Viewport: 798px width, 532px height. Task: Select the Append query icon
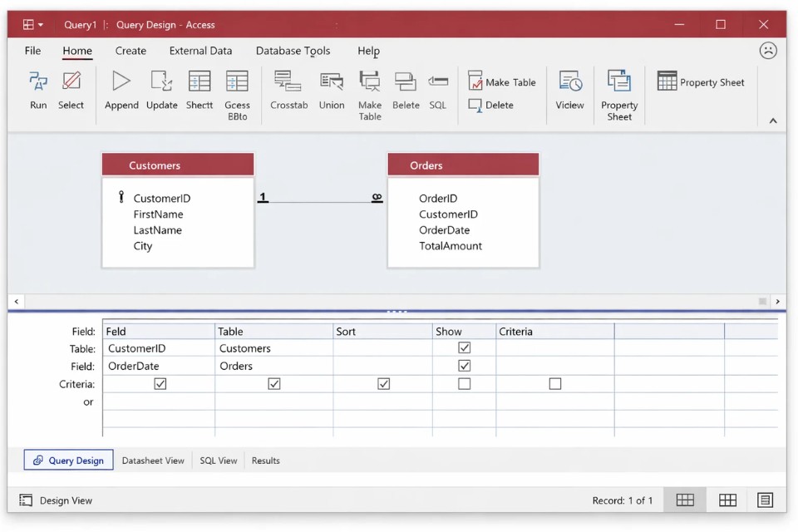121,81
